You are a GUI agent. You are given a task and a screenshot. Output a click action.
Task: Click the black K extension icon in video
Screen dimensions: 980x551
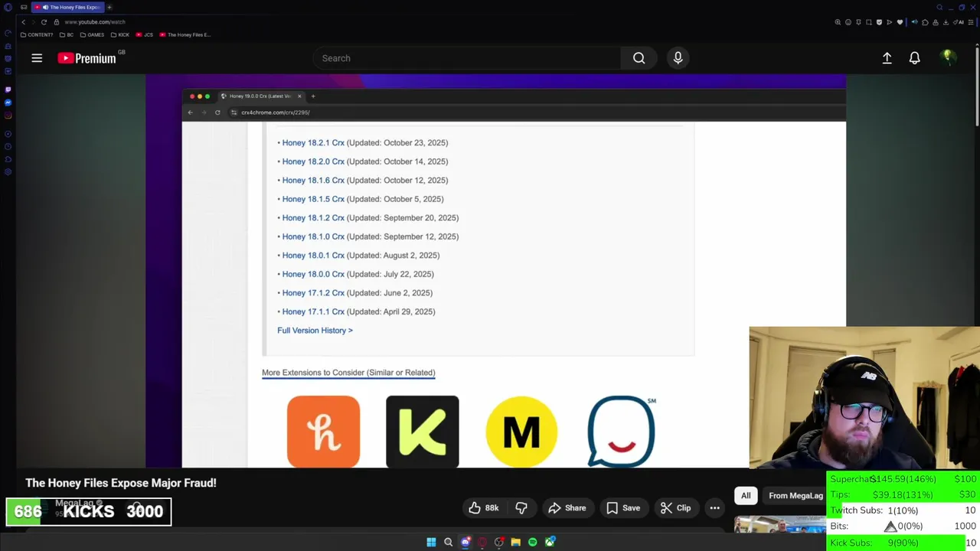coord(423,431)
